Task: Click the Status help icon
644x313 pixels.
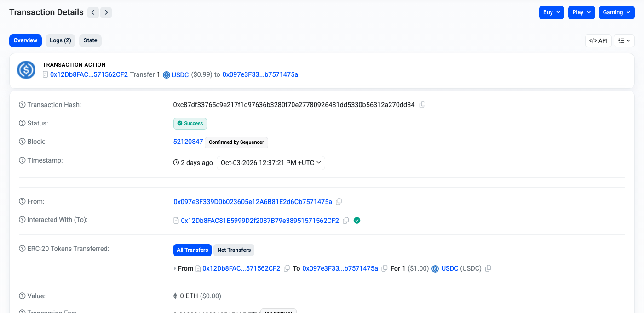Action: pyautogui.click(x=22, y=123)
